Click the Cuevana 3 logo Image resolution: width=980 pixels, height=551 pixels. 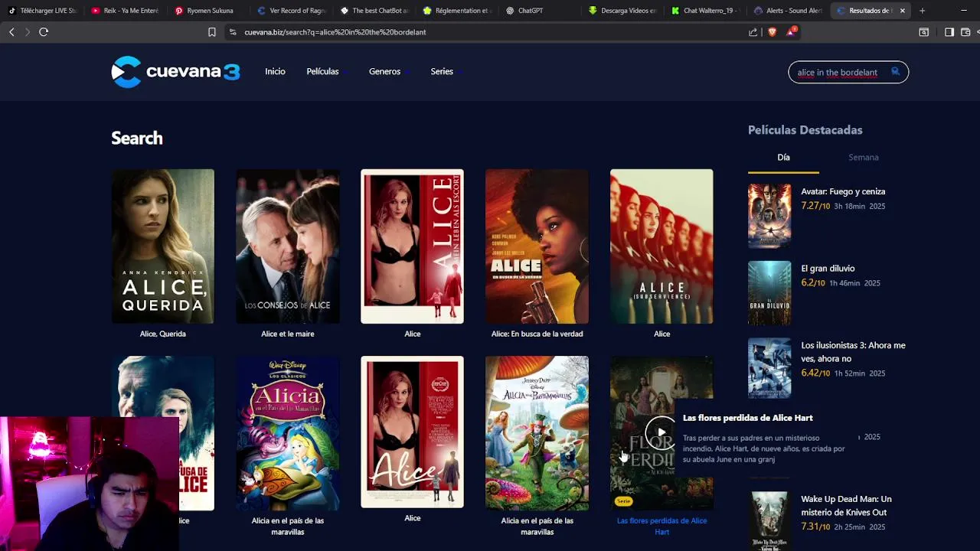(x=175, y=72)
